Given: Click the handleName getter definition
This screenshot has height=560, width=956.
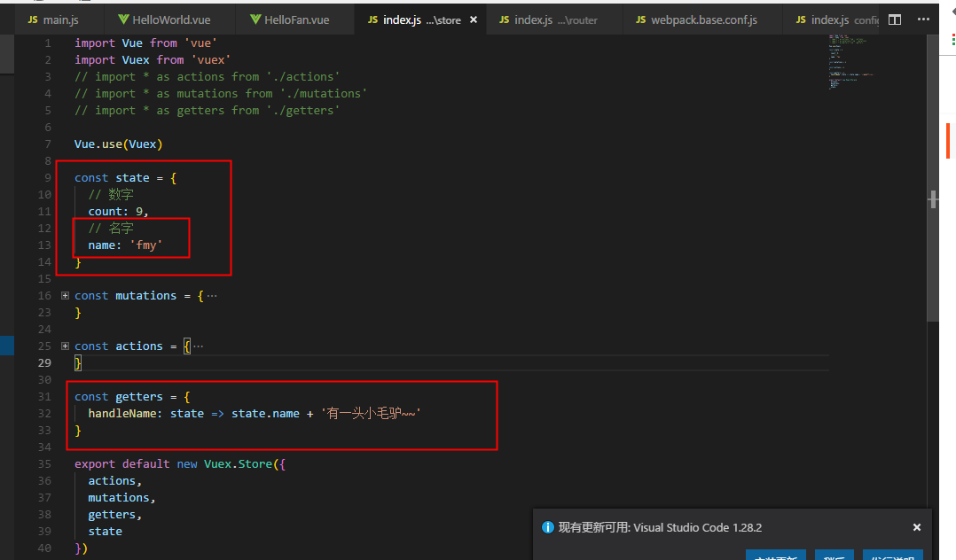Looking at the screenshot, I should pyautogui.click(x=255, y=414).
